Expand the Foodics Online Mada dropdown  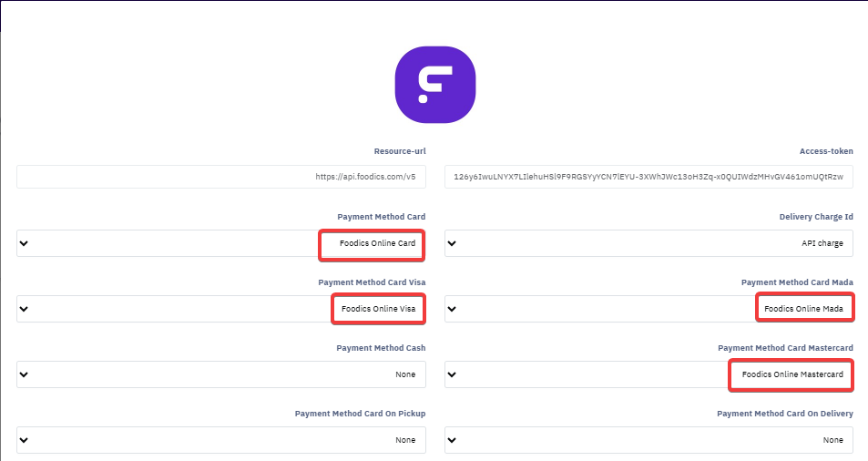(648, 309)
